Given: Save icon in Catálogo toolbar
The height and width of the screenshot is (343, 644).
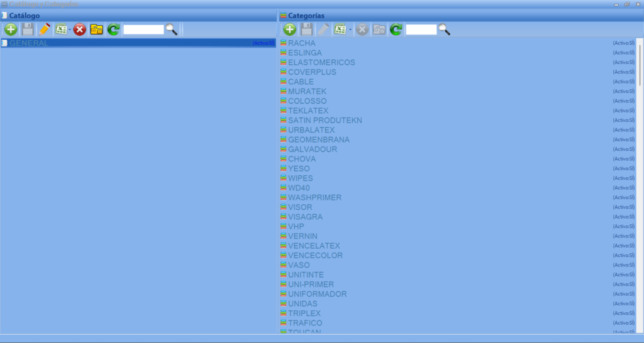Looking at the screenshot, I should 28,30.
